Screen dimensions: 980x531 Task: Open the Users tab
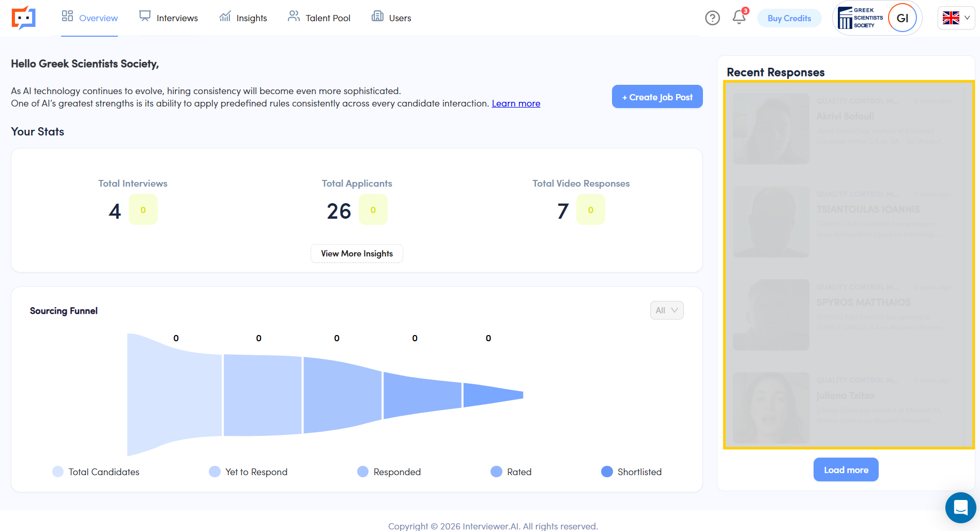coord(391,18)
